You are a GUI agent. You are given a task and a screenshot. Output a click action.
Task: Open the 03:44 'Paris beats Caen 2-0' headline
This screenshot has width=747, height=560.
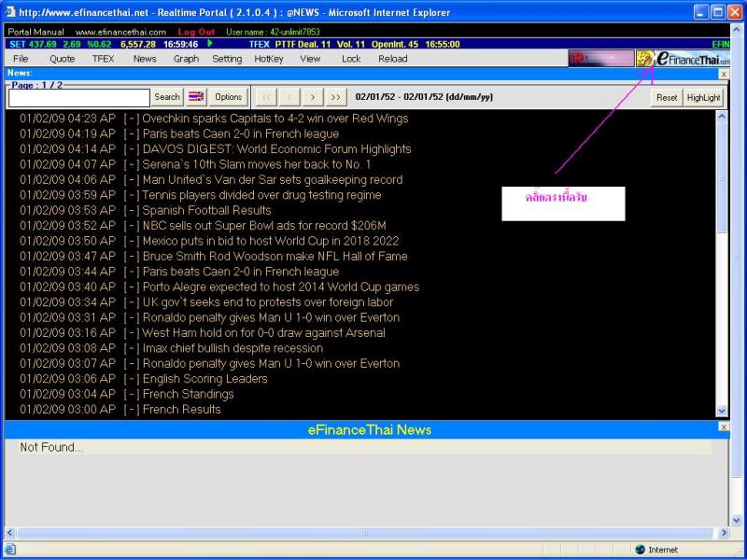[241, 272]
